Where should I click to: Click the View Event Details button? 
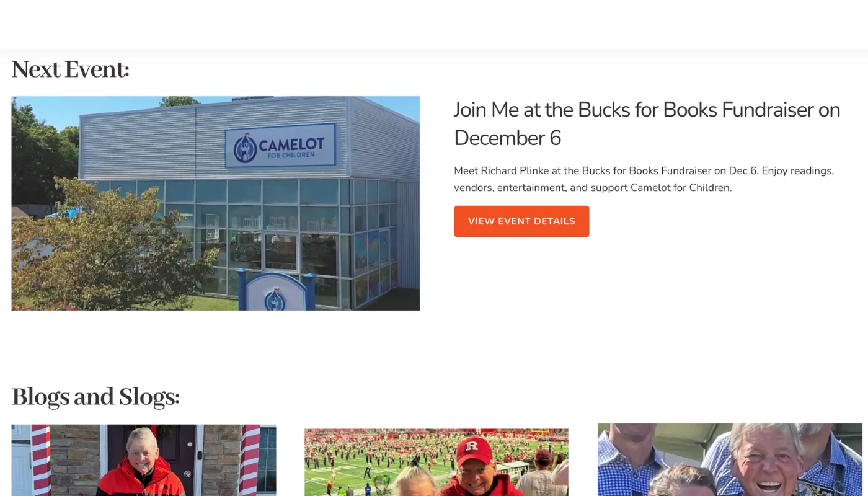click(x=521, y=221)
